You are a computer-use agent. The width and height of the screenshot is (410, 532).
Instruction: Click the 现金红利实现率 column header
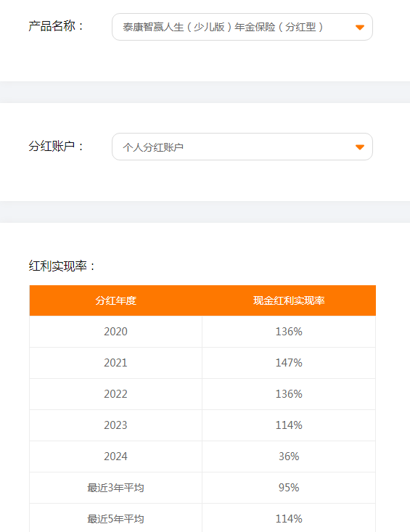pos(289,300)
